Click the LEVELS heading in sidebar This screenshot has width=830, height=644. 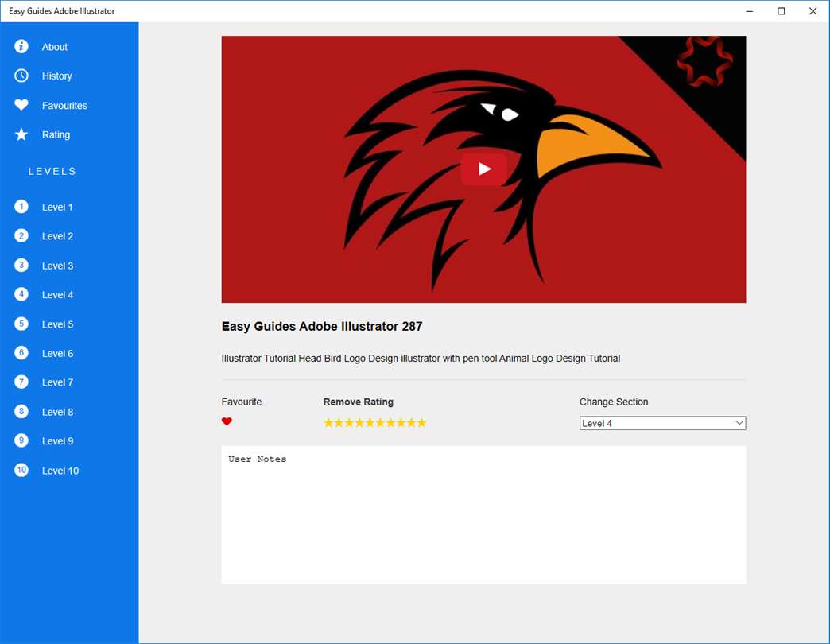point(52,172)
